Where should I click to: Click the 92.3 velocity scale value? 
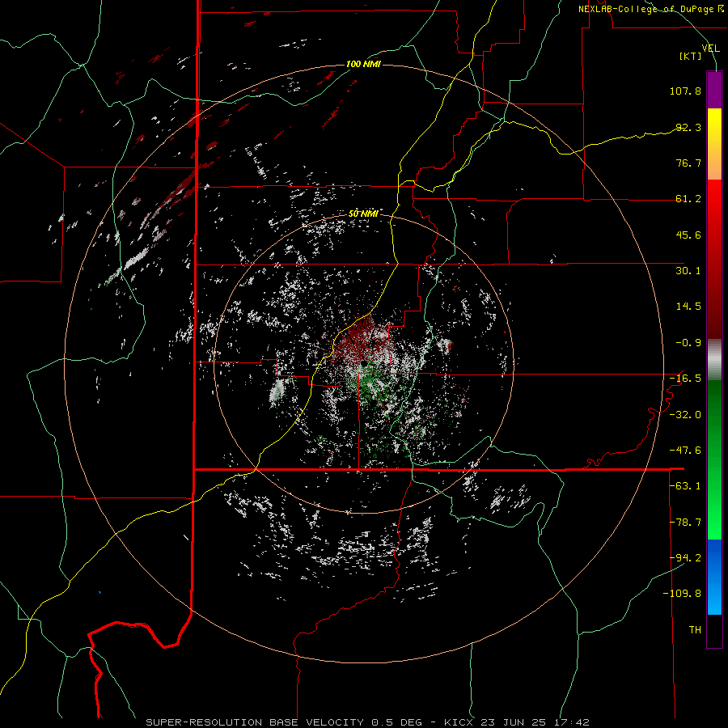tap(688, 127)
